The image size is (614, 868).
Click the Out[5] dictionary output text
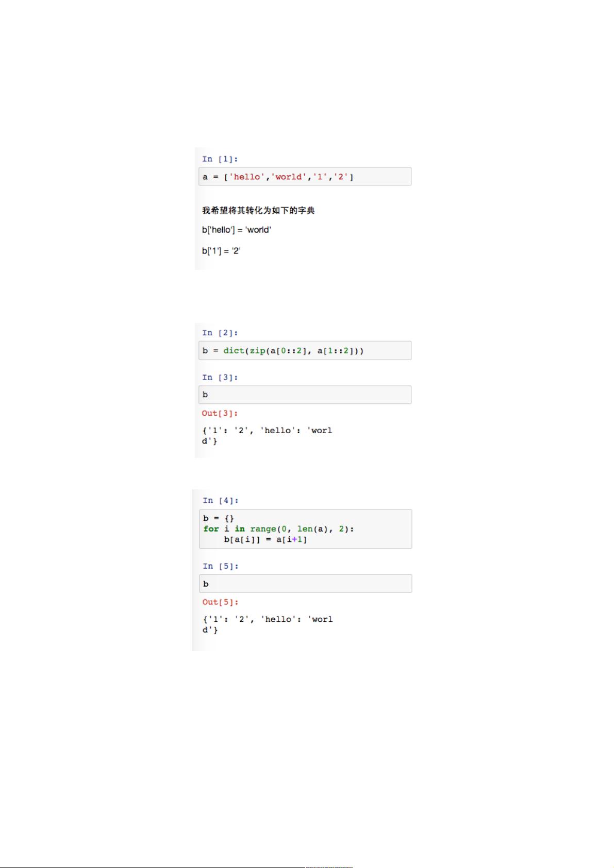268,624
